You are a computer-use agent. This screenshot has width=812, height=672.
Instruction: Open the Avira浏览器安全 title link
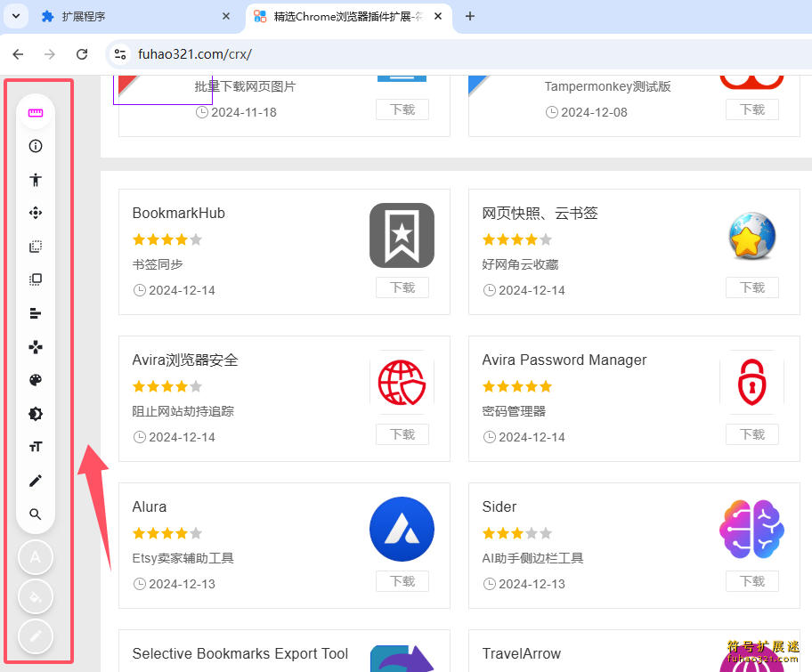tap(185, 360)
